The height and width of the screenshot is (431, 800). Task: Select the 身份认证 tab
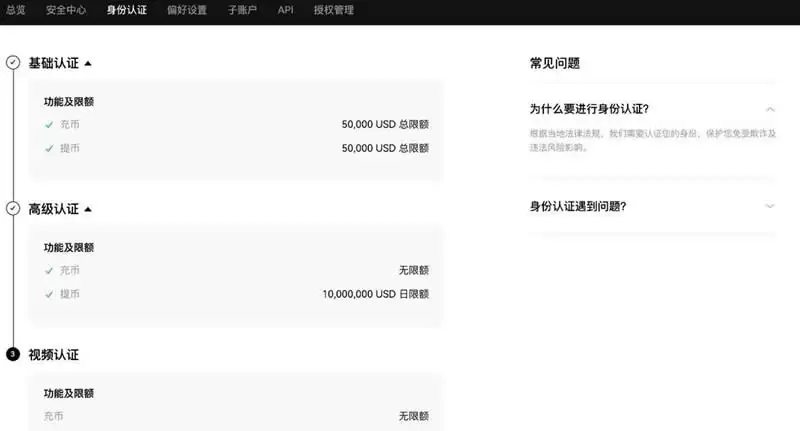point(126,10)
